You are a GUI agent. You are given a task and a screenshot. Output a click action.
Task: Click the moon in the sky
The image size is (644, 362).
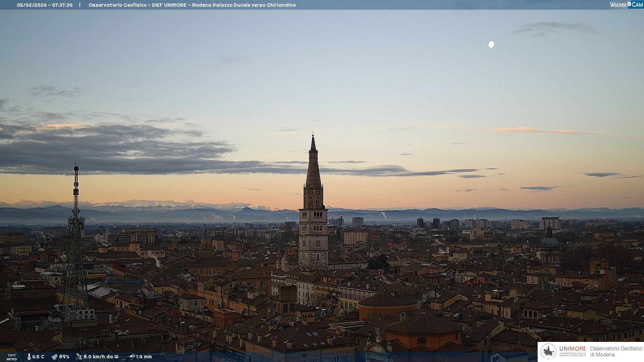tap(491, 45)
